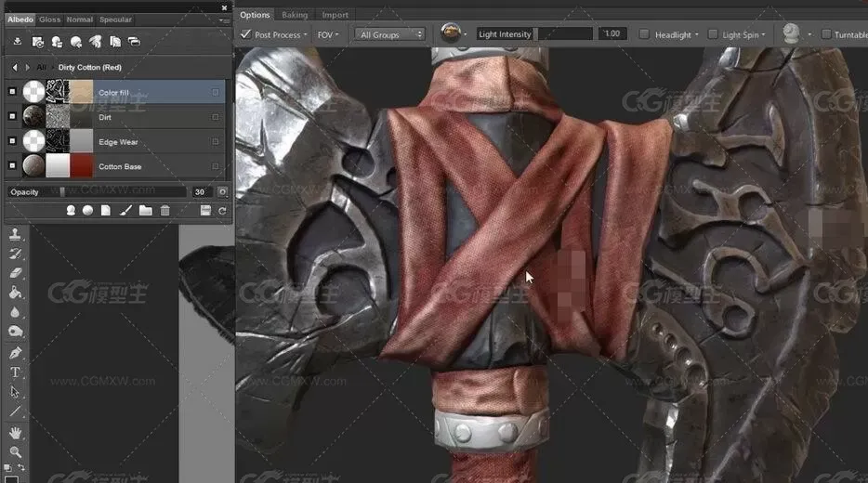The height and width of the screenshot is (483, 868).
Task: Switch to the Normal tab
Action: click(80, 20)
